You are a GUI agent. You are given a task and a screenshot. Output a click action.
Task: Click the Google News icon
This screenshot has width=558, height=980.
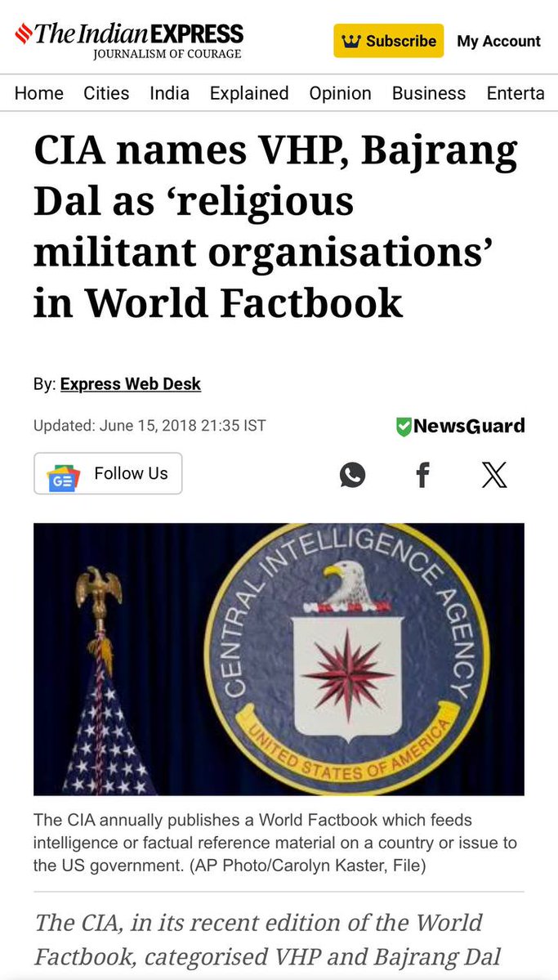(63, 478)
